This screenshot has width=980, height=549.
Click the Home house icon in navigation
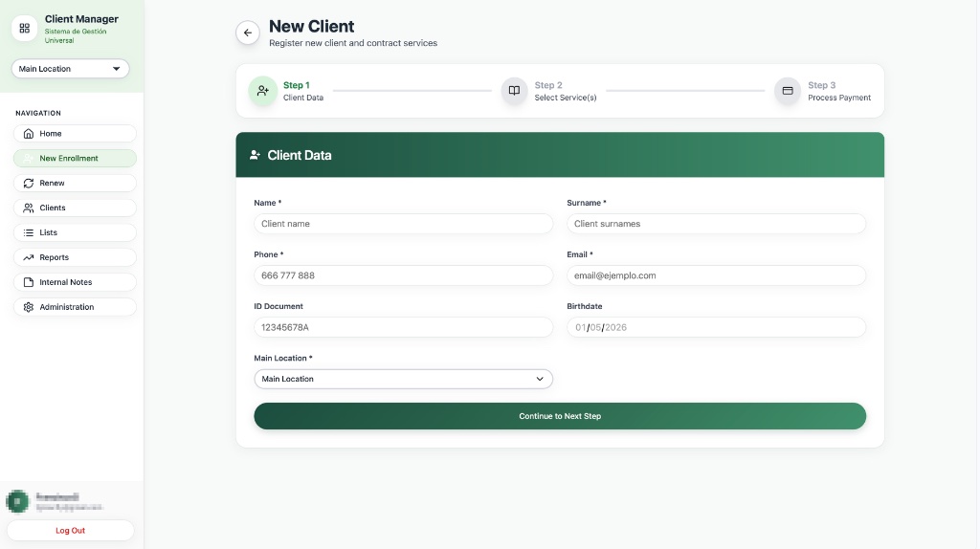[x=28, y=134]
